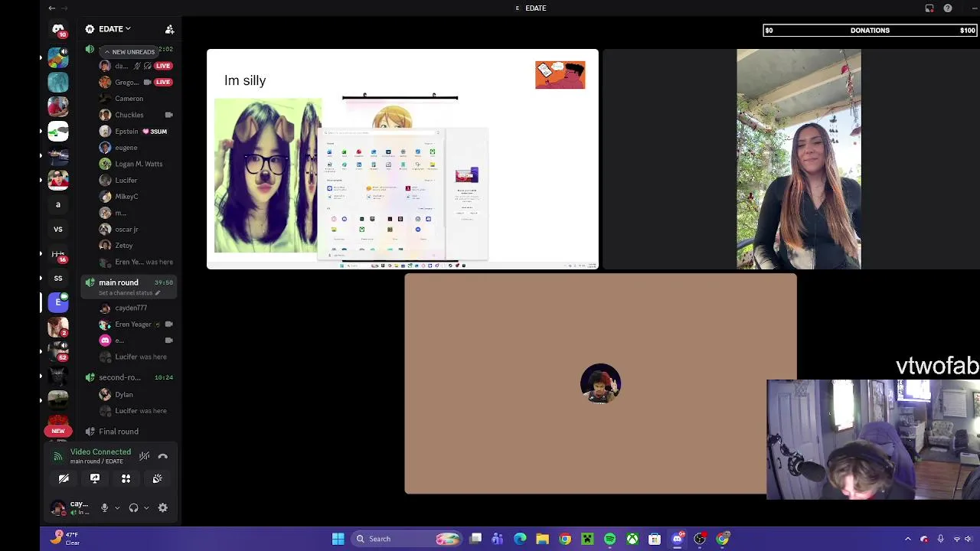
Task: Toggle camera off button in voice panel
Action: [64, 478]
